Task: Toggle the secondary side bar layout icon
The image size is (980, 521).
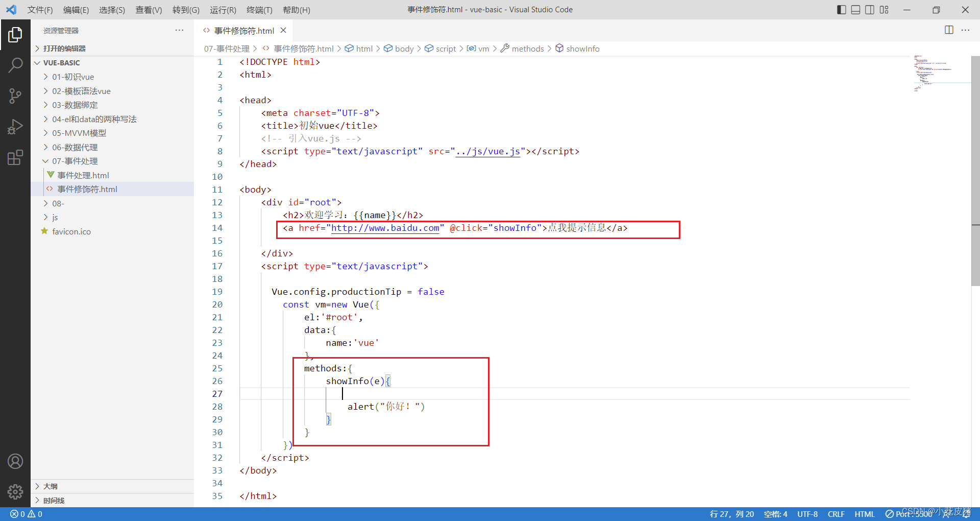Action: 870,10
